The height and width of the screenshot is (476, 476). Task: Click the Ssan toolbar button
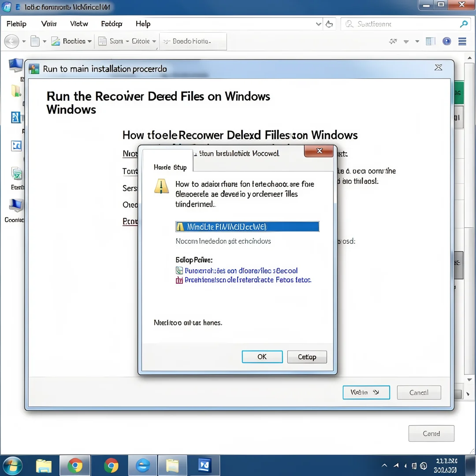click(111, 41)
